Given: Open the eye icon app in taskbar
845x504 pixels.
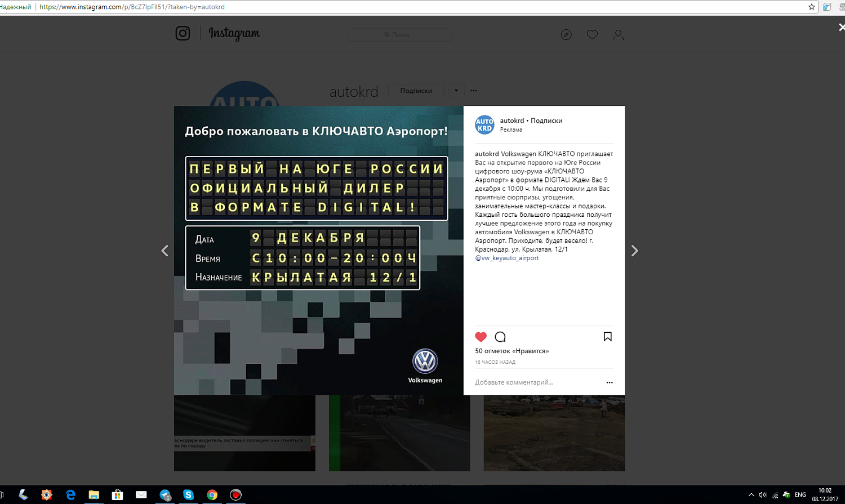Looking at the screenshot, I should [x=47, y=494].
